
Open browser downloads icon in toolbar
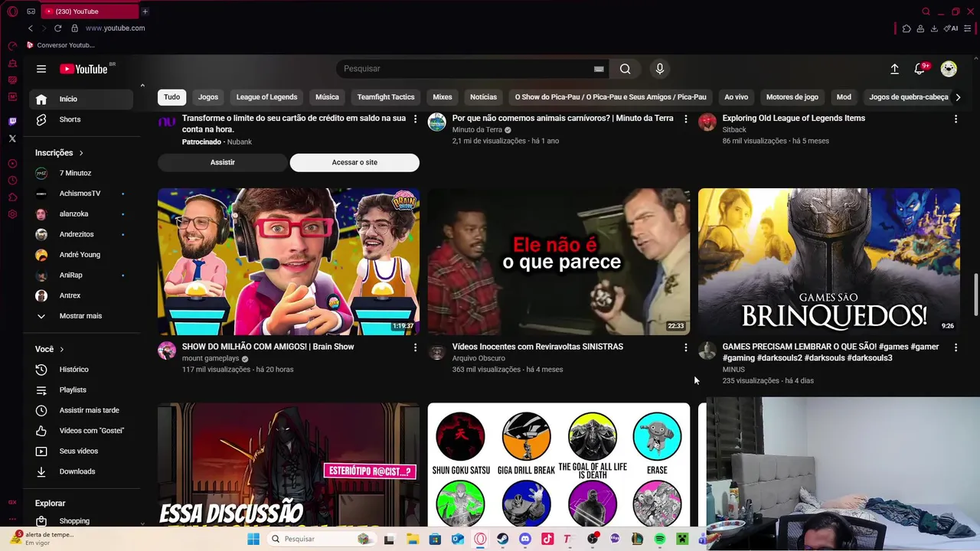click(x=934, y=28)
